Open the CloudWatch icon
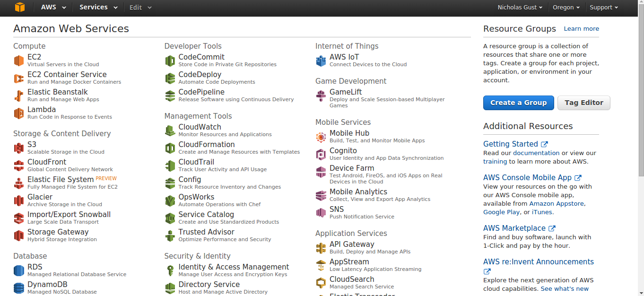Viewport: 644px width, 296px height. pos(170,131)
